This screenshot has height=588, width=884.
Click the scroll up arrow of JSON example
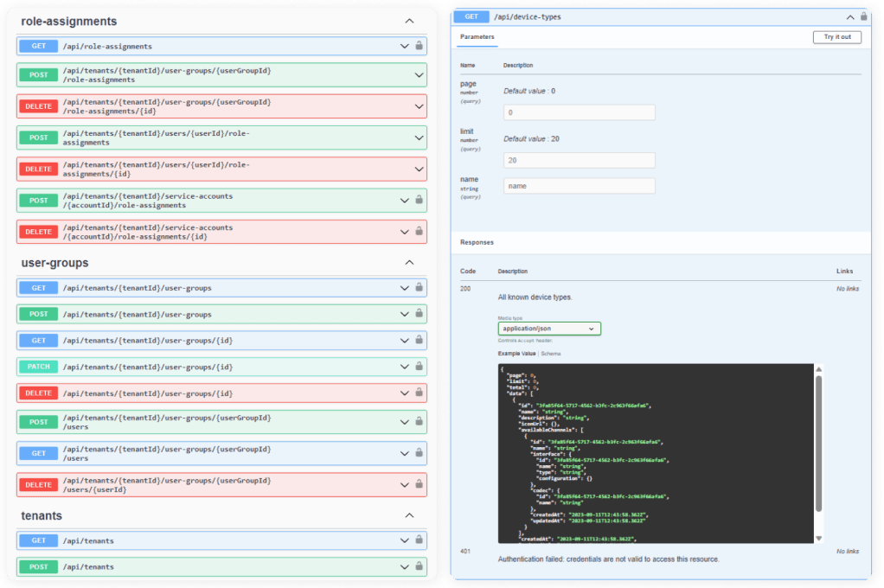(x=818, y=369)
